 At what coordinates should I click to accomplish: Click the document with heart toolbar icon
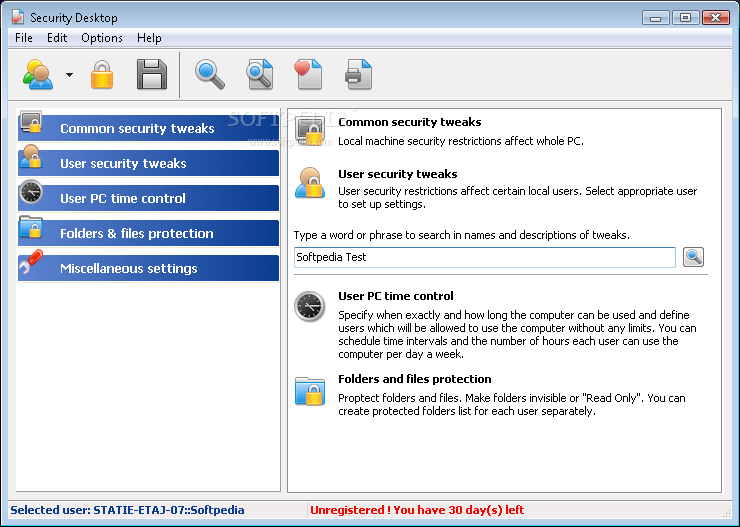click(308, 75)
